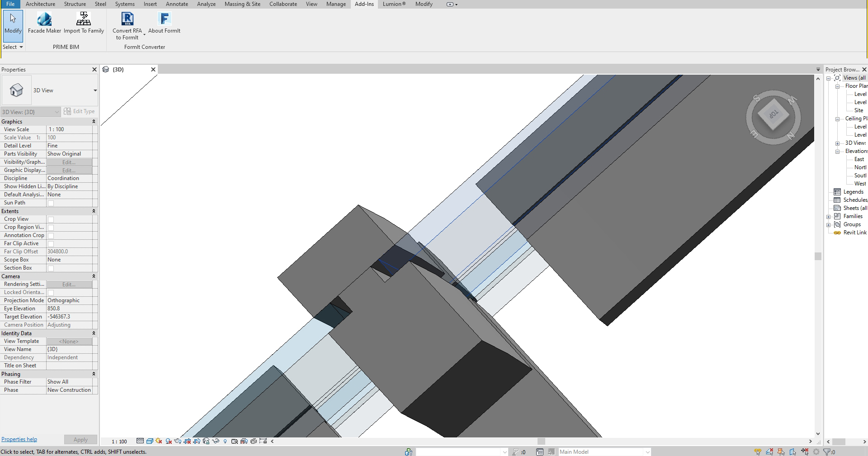
Task: Toggle Shadows icon in view bar
Action: click(169, 441)
